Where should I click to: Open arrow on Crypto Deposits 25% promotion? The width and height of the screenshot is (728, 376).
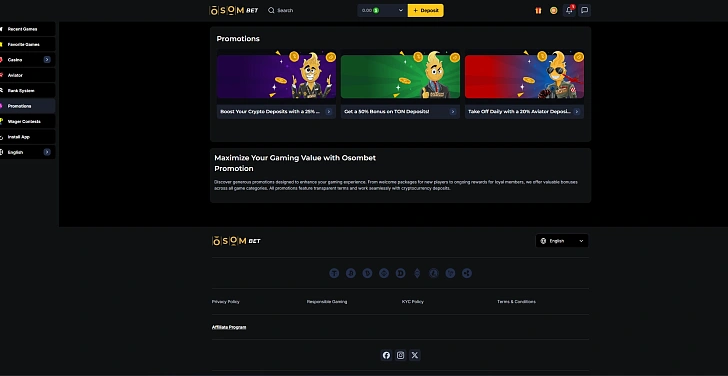[x=329, y=111]
